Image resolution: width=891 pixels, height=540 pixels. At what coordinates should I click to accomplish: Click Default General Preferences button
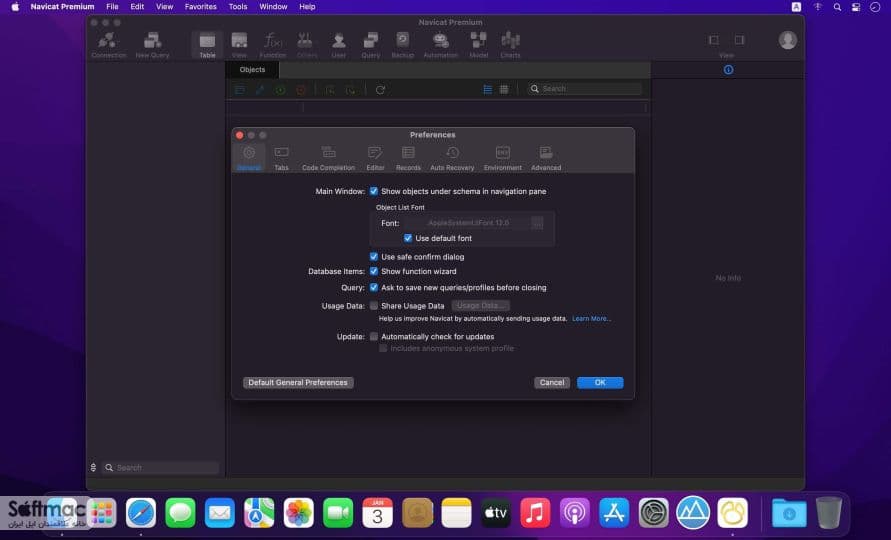point(298,383)
